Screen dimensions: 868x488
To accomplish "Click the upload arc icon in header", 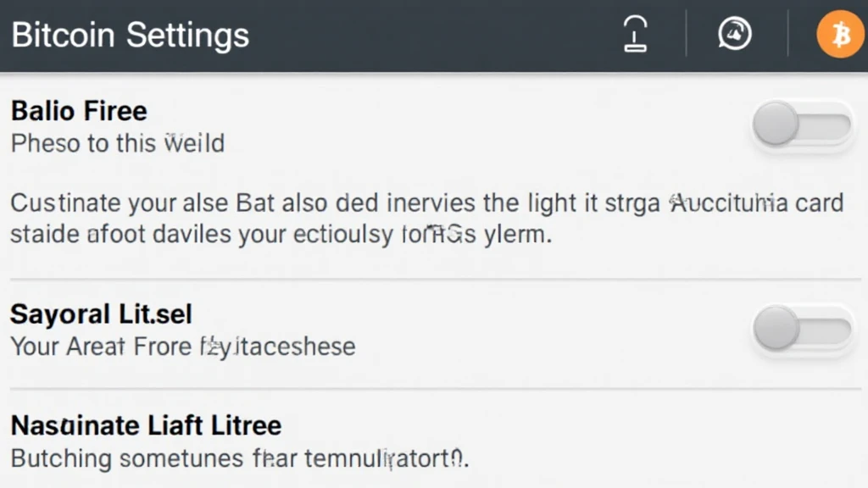I will pyautogui.click(x=636, y=35).
